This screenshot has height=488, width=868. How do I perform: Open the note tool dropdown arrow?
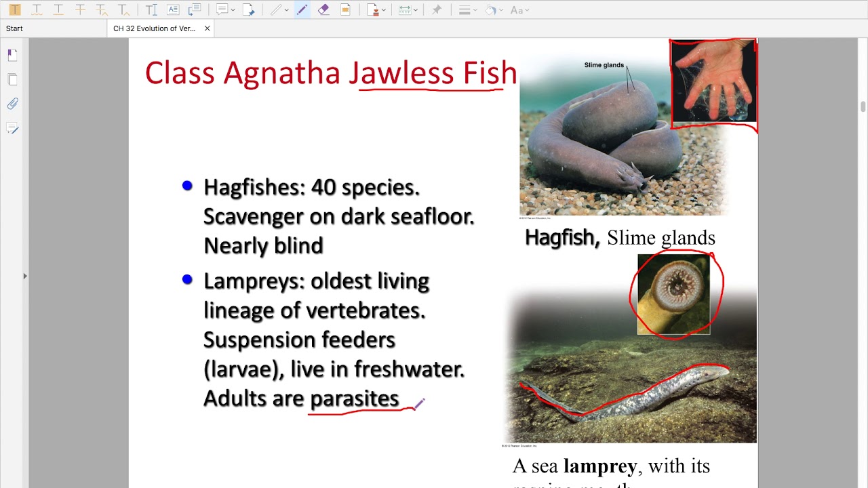(x=233, y=10)
